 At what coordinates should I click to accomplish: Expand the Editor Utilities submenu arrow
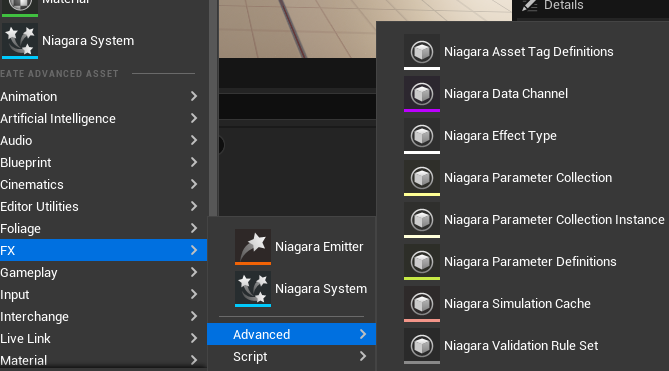click(194, 206)
